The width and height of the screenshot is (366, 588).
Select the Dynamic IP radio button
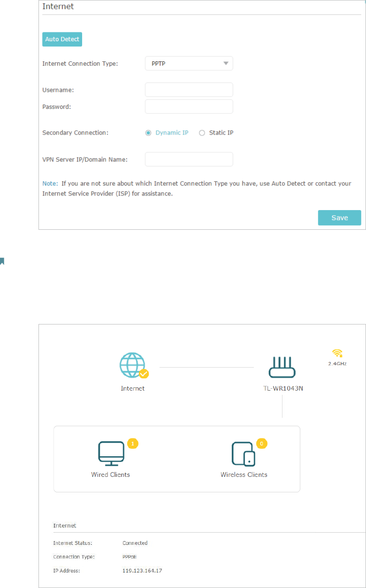(148, 133)
